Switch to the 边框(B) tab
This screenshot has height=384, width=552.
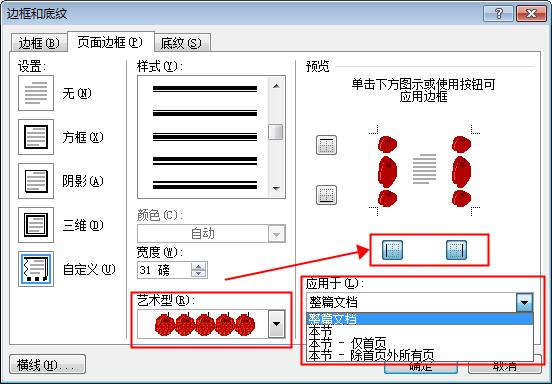pos(39,43)
